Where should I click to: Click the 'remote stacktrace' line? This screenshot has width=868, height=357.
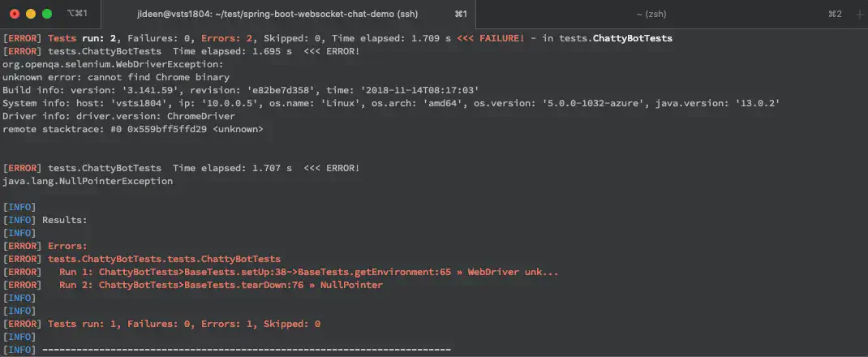click(133, 129)
